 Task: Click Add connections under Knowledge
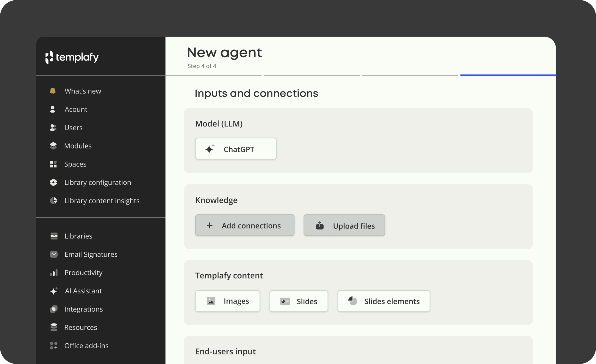(x=244, y=225)
